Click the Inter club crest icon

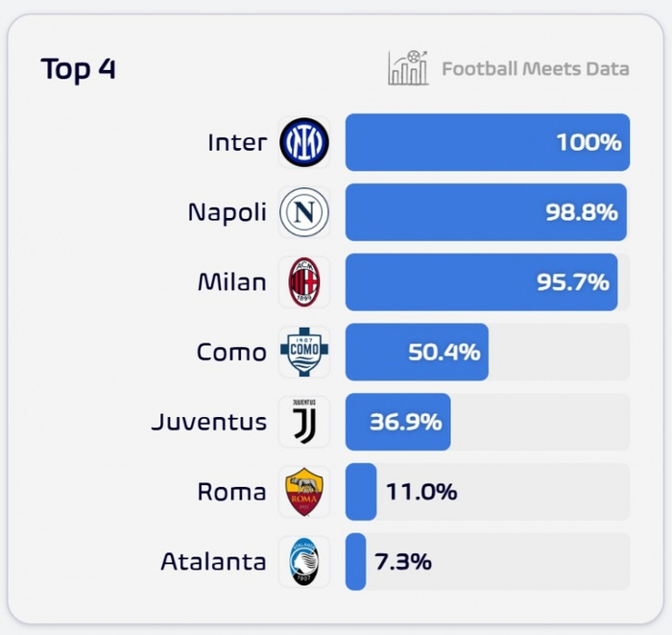304,142
